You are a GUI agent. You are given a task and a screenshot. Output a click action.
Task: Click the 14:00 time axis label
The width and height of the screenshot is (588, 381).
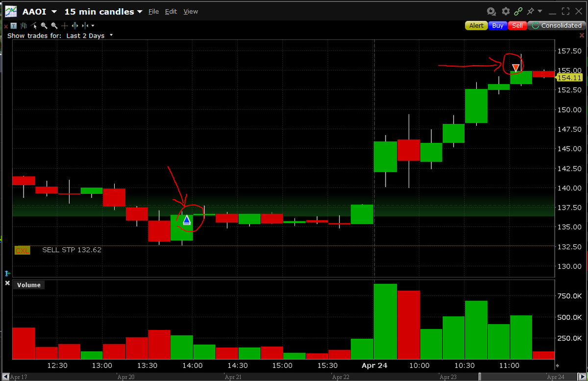[193, 365]
